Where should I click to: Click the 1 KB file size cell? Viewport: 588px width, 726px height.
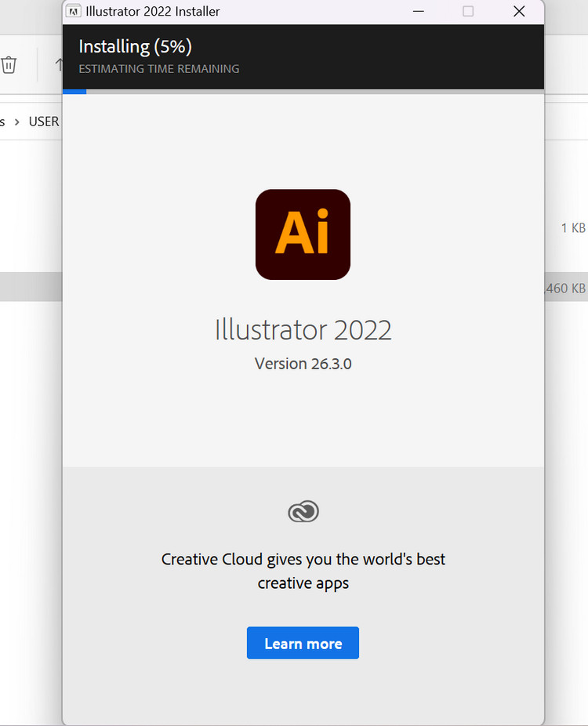point(573,228)
